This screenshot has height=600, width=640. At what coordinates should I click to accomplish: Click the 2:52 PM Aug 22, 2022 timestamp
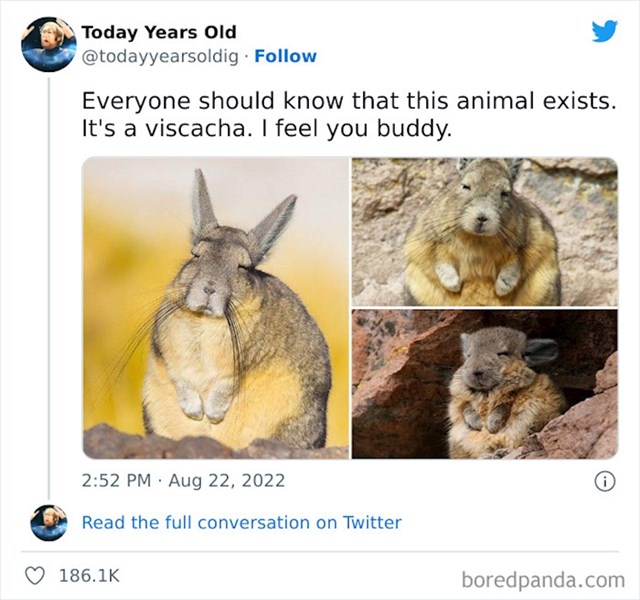tap(183, 480)
